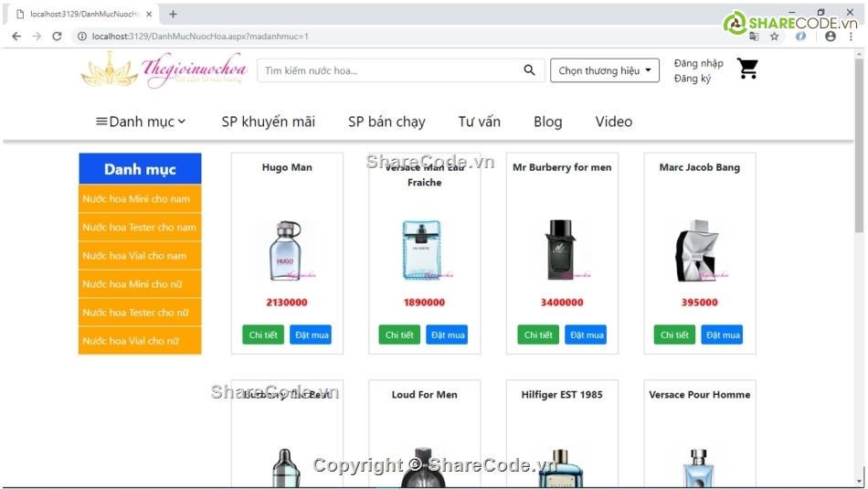Click Đặt mua for Hugo Man
This screenshot has width=868, height=489.
(x=311, y=335)
